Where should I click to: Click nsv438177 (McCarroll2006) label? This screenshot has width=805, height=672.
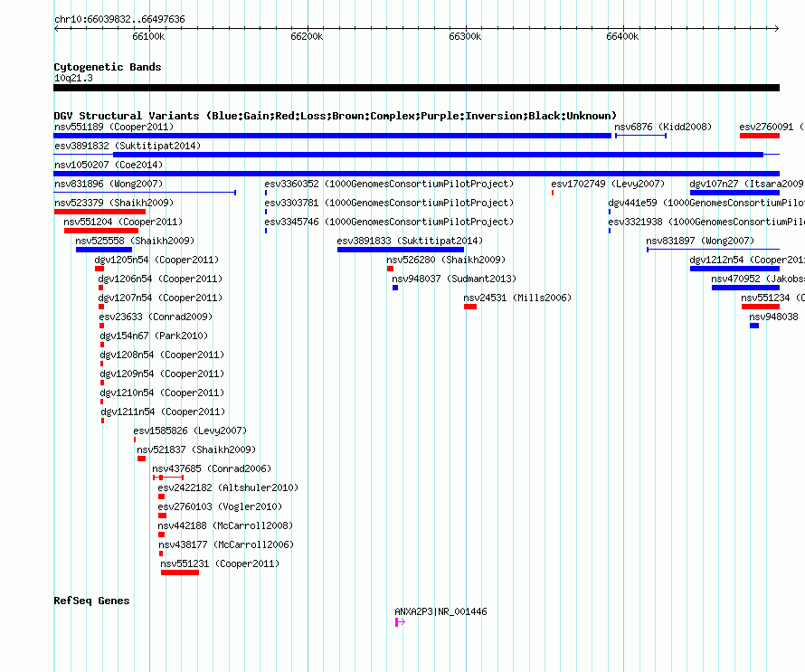click(226, 544)
